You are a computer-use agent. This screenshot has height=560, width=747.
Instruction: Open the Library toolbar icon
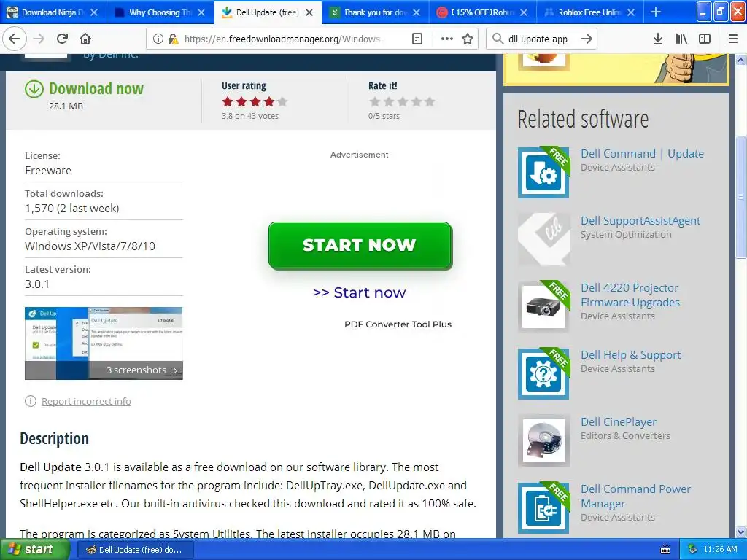(681, 39)
